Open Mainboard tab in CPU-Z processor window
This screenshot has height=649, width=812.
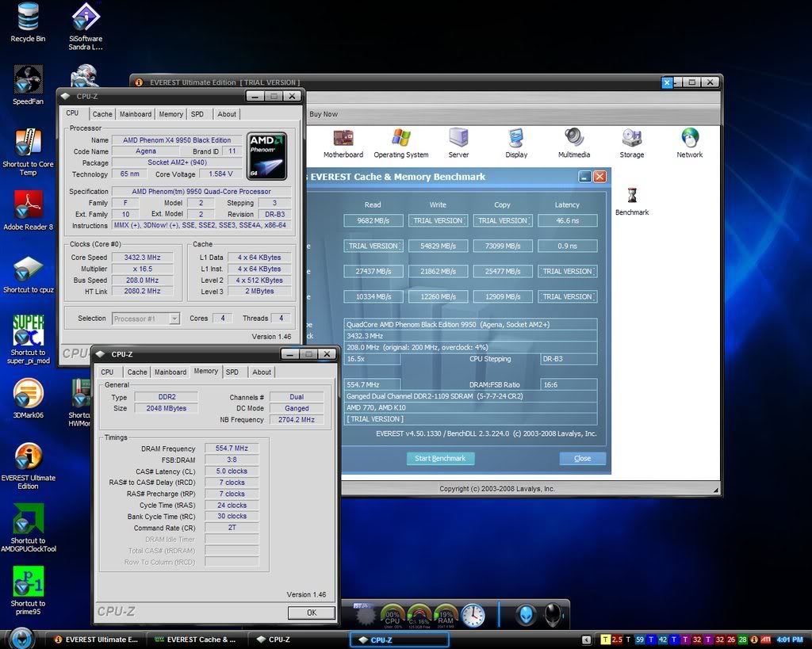pyautogui.click(x=136, y=114)
